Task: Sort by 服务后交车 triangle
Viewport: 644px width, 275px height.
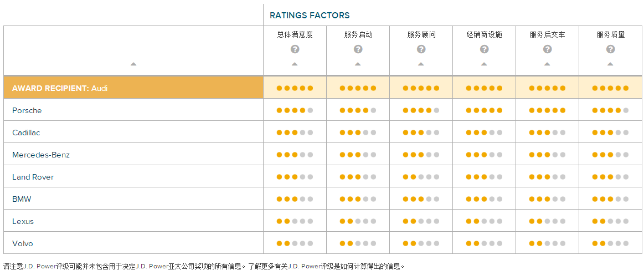Action: (x=547, y=64)
